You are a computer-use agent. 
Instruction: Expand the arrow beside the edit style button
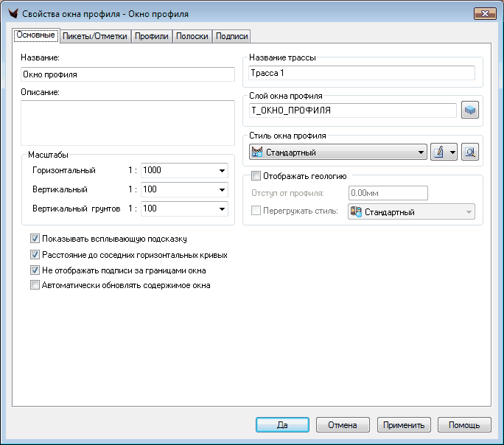point(452,153)
